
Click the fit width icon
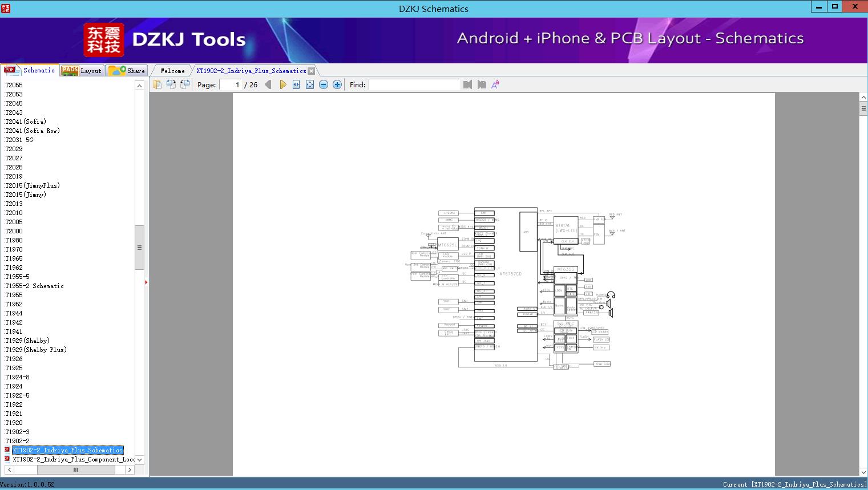click(x=296, y=84)
